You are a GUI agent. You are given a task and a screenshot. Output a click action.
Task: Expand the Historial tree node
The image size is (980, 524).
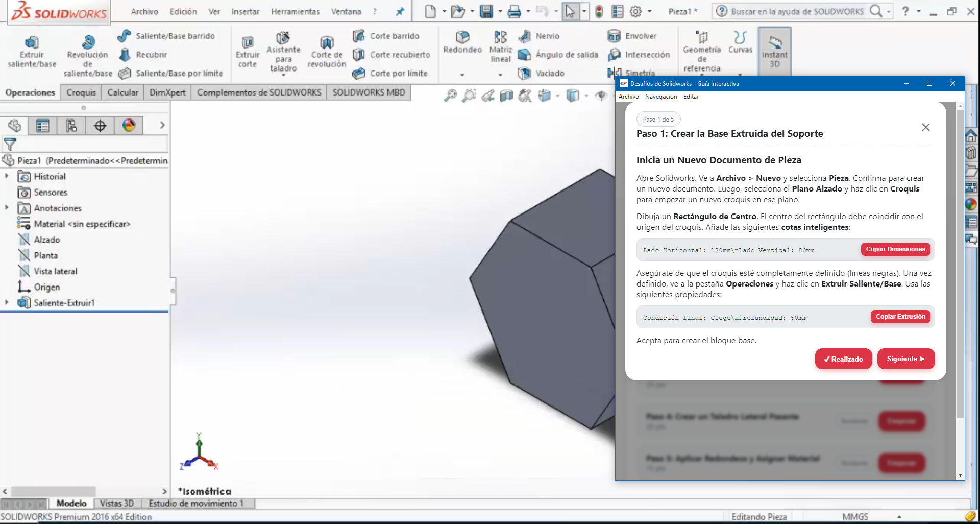click(7, 176)
